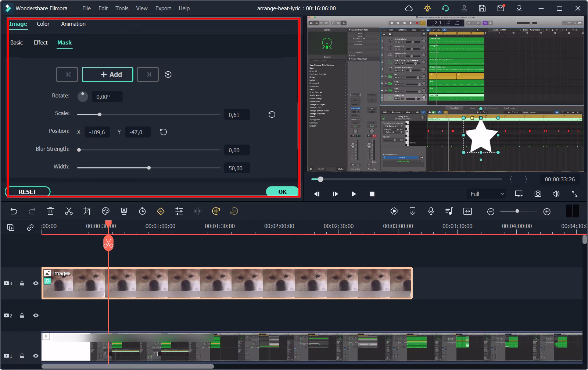Viewport: 588px width, 370px height.
Task: Hide track 2 with eye icon
Action: pos(36,315)
